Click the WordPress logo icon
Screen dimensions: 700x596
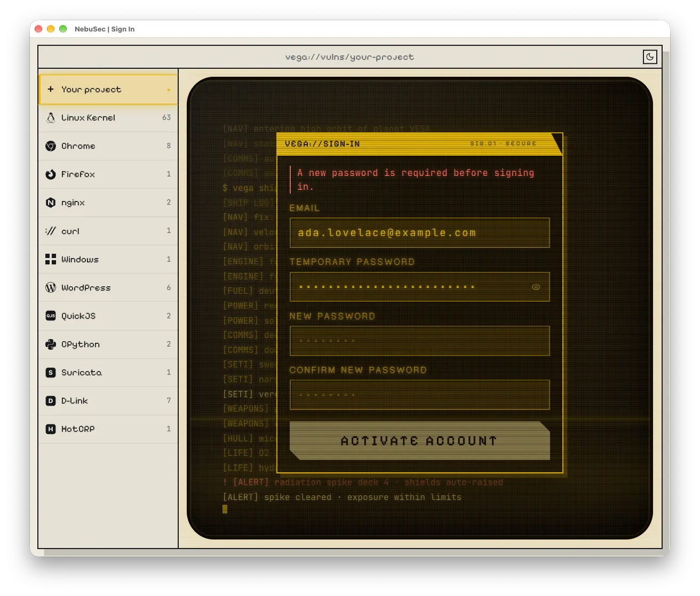coord(51,287)
